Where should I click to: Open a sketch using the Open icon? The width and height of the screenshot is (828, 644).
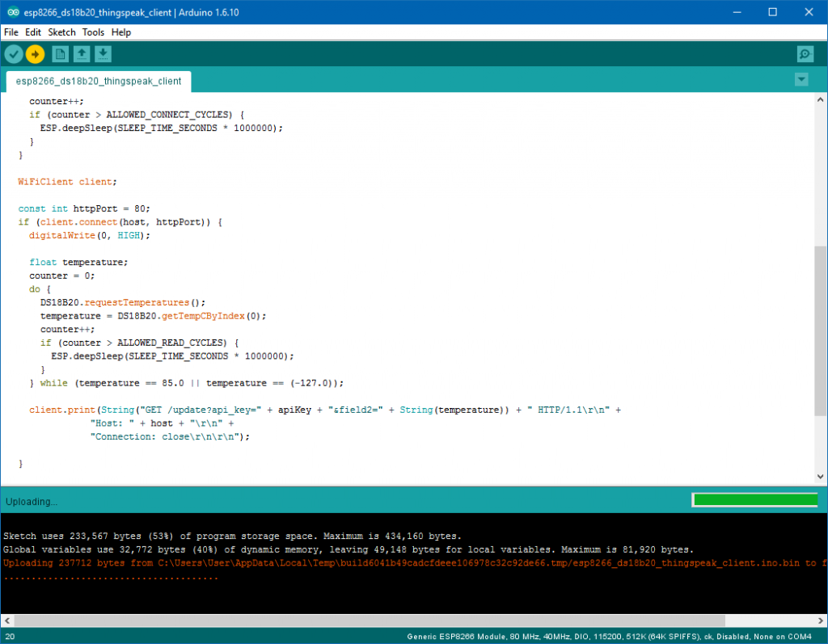pos(81,54)
